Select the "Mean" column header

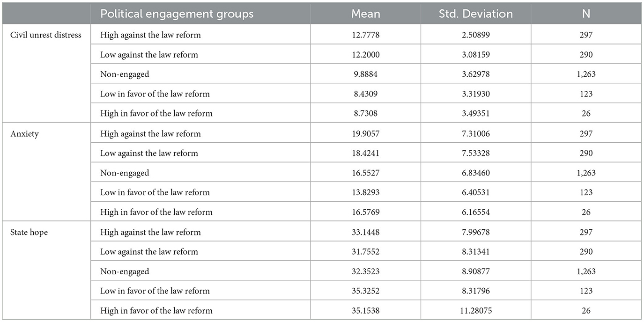tap(366, 14)
